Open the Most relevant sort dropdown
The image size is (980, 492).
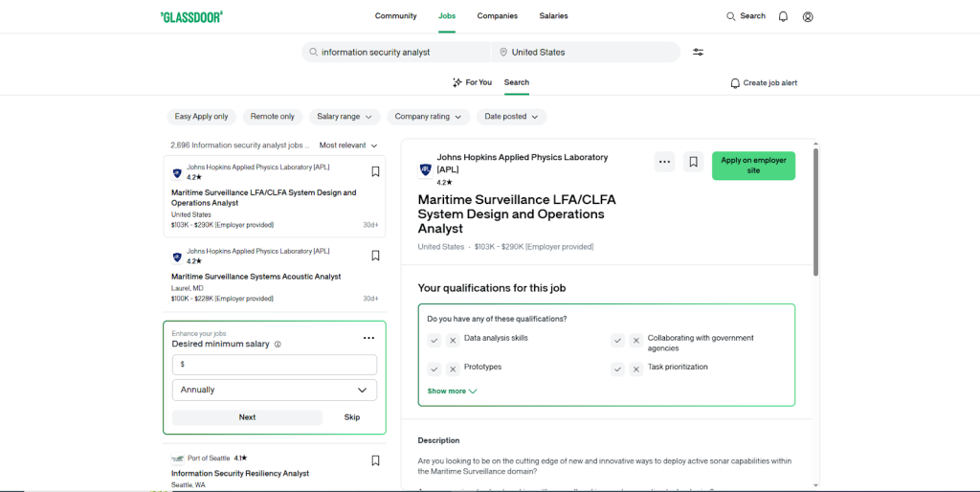tap(348, 145)
